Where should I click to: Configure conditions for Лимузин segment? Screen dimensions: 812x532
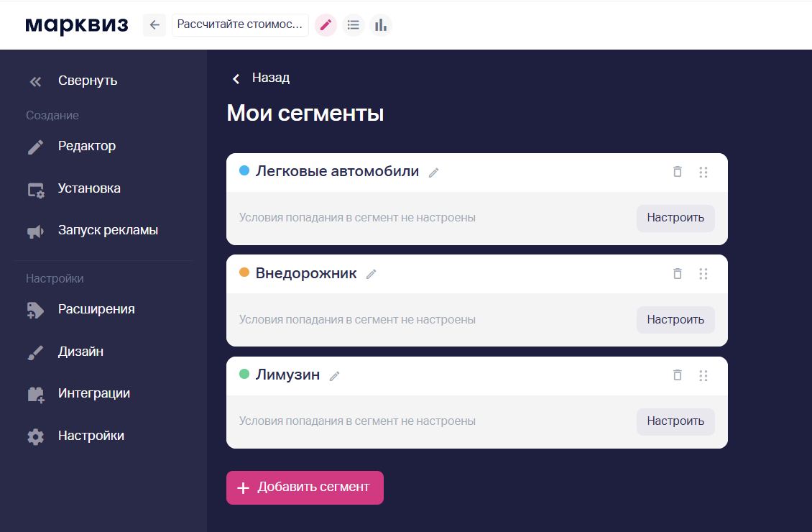[x=675, y=421]
